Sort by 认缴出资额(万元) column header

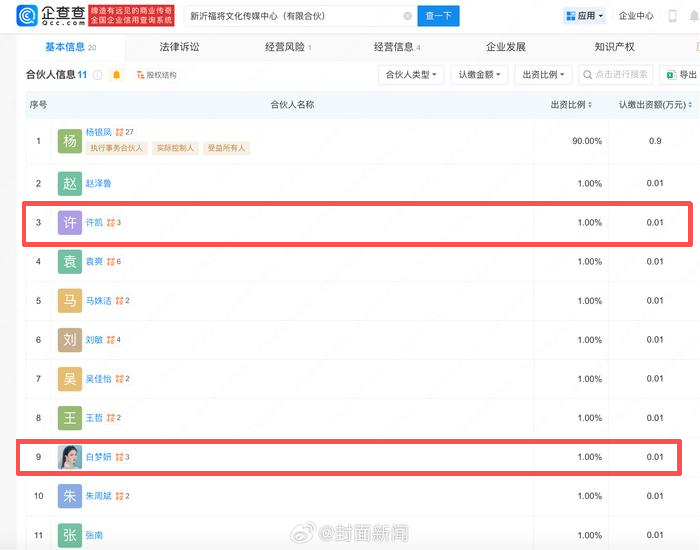[x=655, y=105]
